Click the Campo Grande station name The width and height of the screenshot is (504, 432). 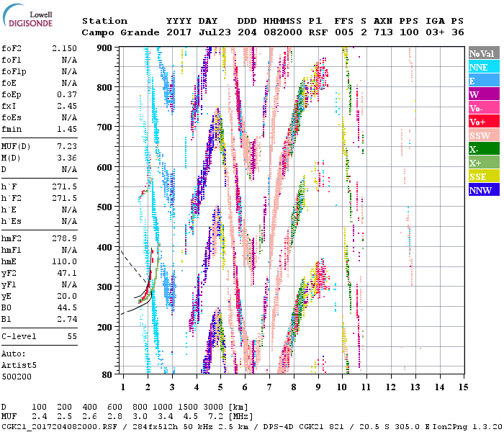pyautogui.click(x=114, y=32)
